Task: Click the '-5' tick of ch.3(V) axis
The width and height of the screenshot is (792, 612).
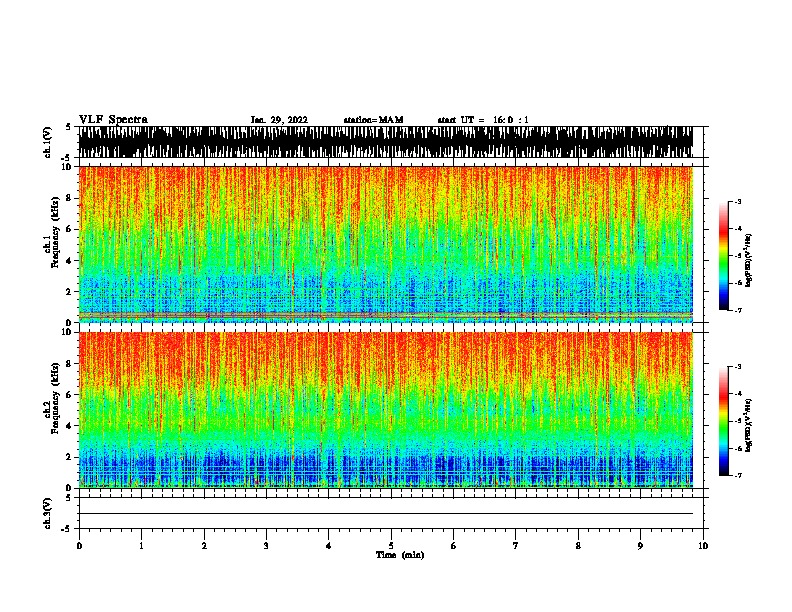Action: click(x=66, y=529)
